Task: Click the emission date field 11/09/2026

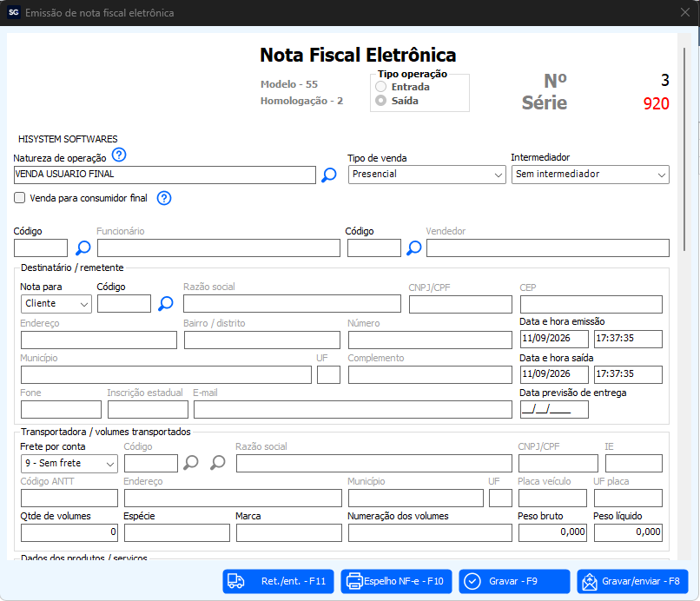Action: 554,339
